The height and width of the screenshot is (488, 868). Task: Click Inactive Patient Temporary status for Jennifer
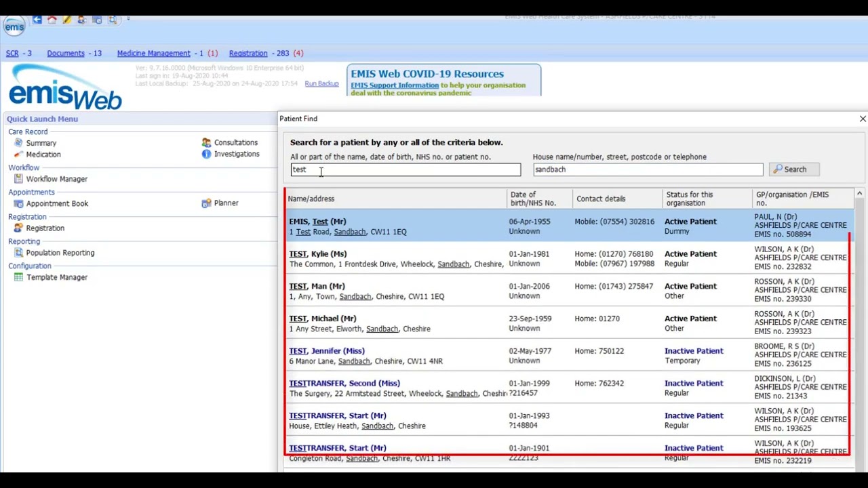pos(694,356)
